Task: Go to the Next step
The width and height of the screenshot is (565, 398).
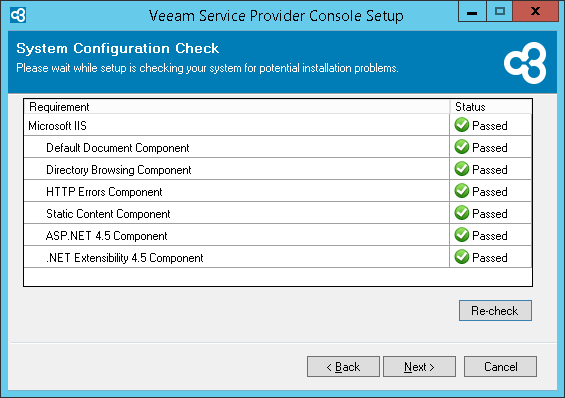Action: [x=419, y=367]
